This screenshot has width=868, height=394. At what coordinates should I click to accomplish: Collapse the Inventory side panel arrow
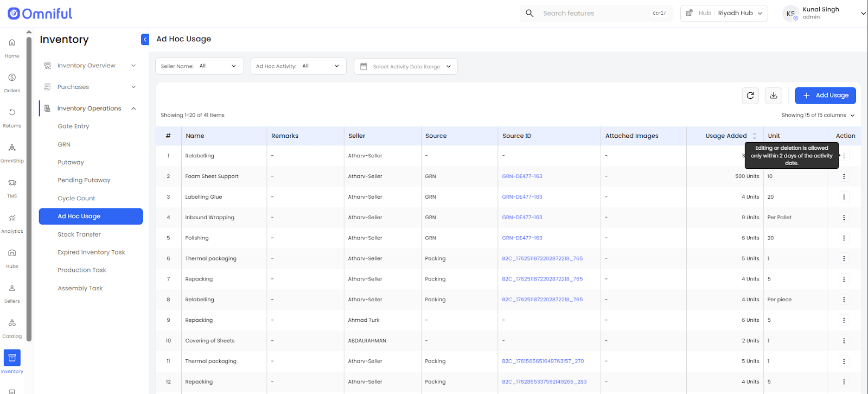coord(145,40)
